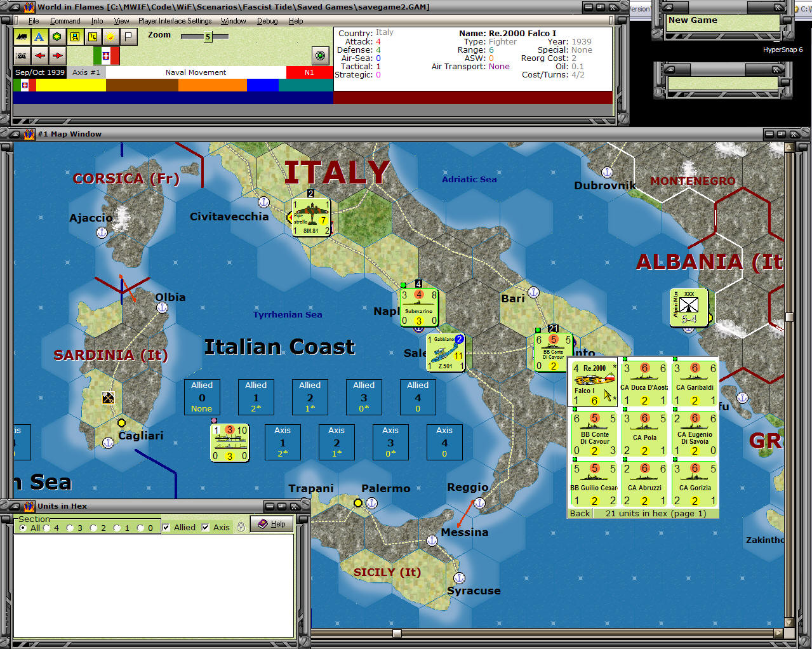The image size is (812, 649).
Task: Click the red N1 impulse indicator
Action: click(x=309, y=72)
